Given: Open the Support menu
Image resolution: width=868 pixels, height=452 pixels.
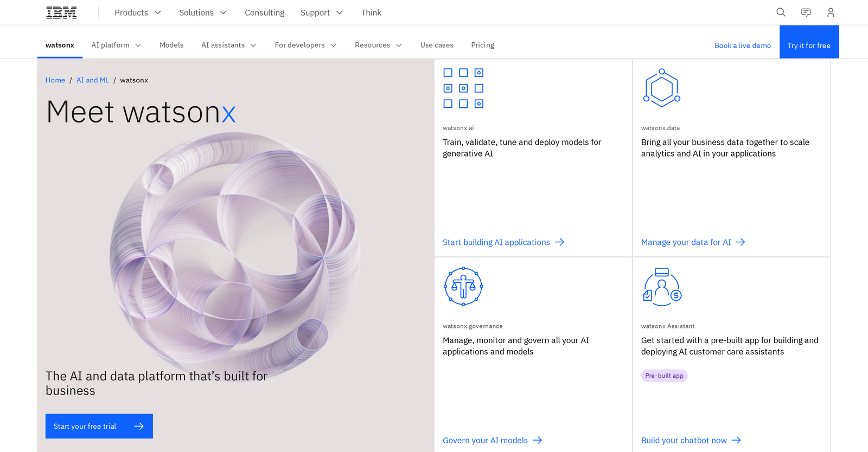Looking at the screenshot, I should 322,12.
